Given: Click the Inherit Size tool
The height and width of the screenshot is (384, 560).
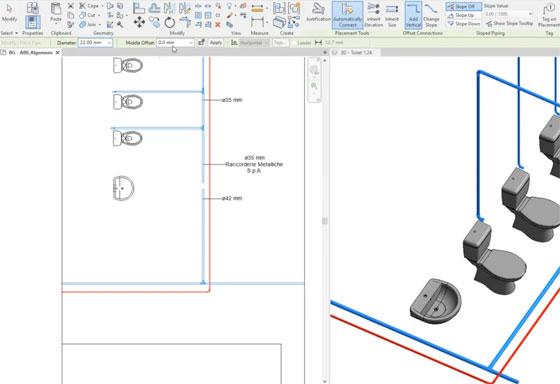Looking at the screenshot, I should click(392, 15).
